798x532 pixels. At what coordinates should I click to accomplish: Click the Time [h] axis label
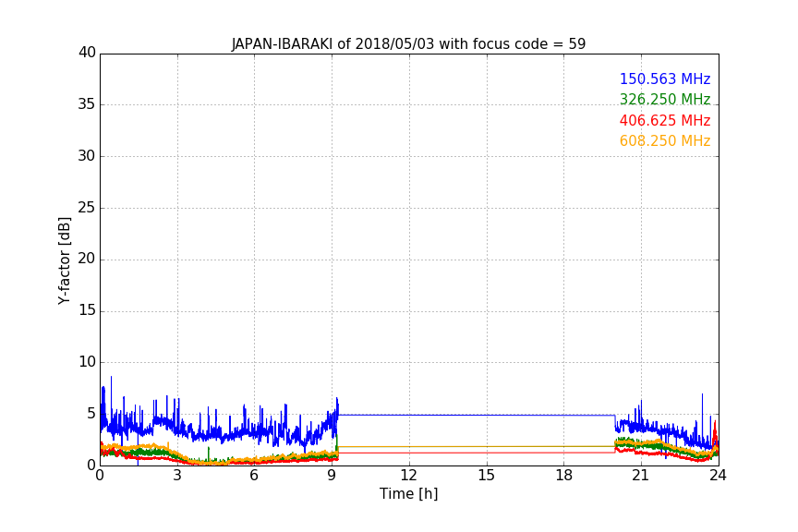408,493
